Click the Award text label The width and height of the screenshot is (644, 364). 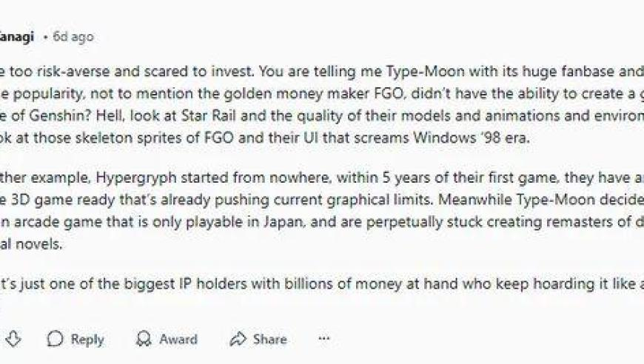click(x=178, y=339)
